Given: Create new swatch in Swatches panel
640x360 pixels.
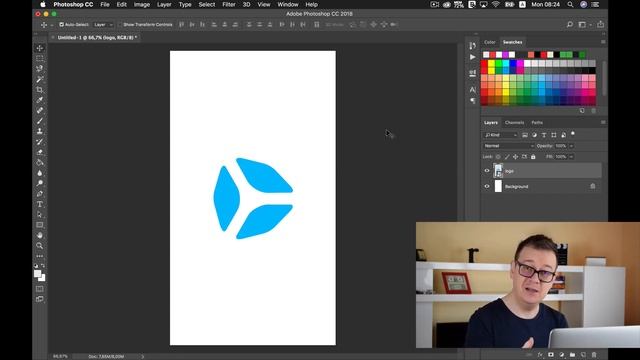Looking at the screenshot, I should point(582,111).
